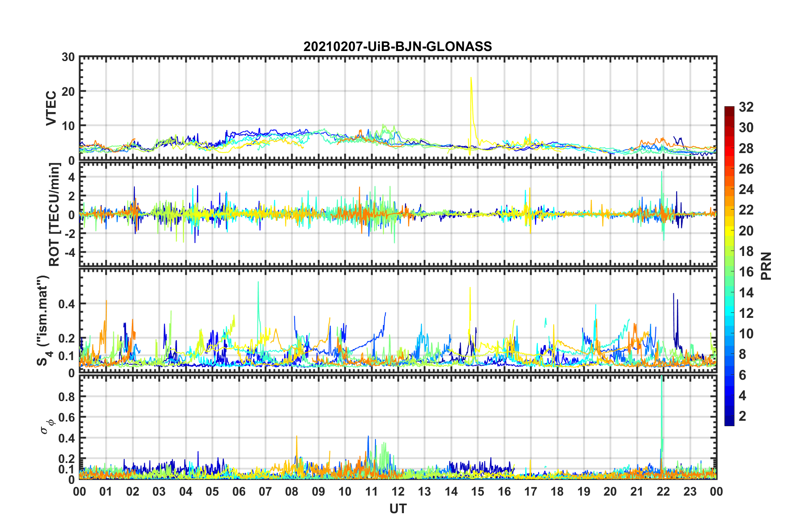Click the 21 tick on the UT axis
This screenshot has height=532, width=796.
point(637,491)
